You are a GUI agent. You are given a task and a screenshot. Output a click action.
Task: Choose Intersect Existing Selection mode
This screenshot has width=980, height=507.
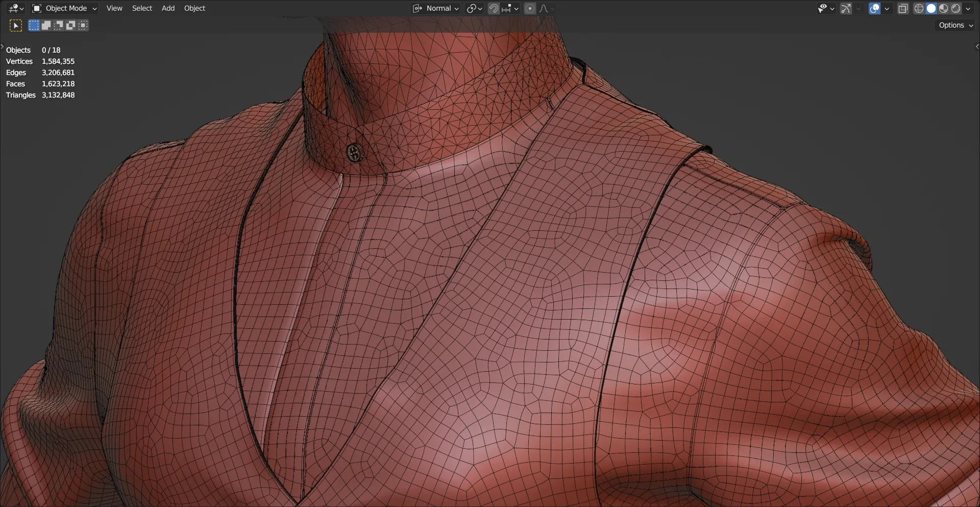click(83, 25)
